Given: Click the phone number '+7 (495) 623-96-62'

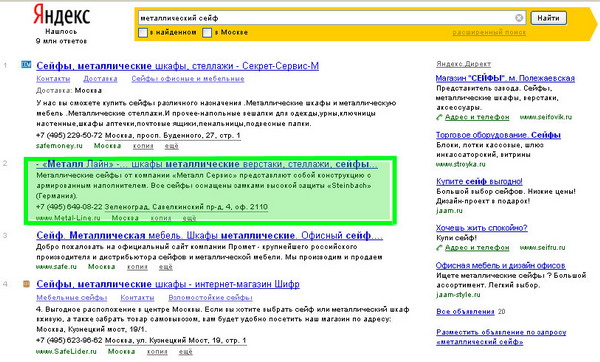Looking at the screenshot, I should pyautogui.click(x=69, y=341).
